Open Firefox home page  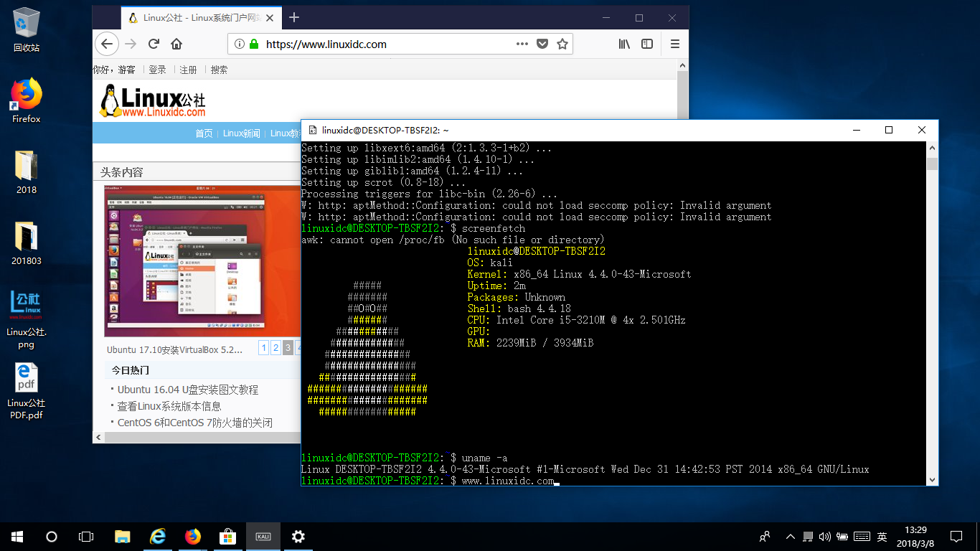pos(176,44)
